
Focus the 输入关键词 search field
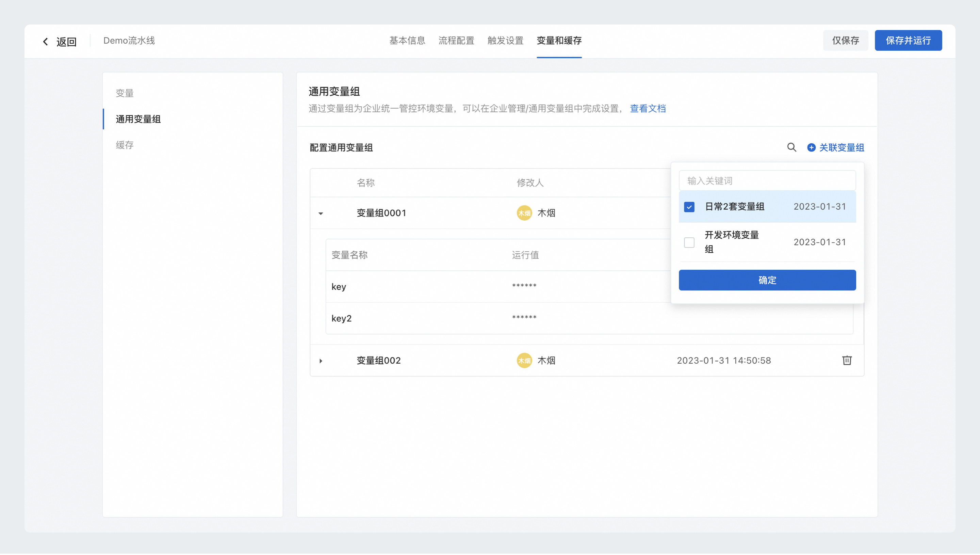tap(767, 181)
